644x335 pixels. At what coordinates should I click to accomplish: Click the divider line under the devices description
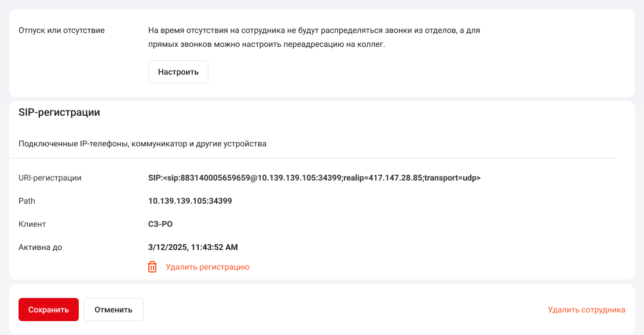[312, 158]
